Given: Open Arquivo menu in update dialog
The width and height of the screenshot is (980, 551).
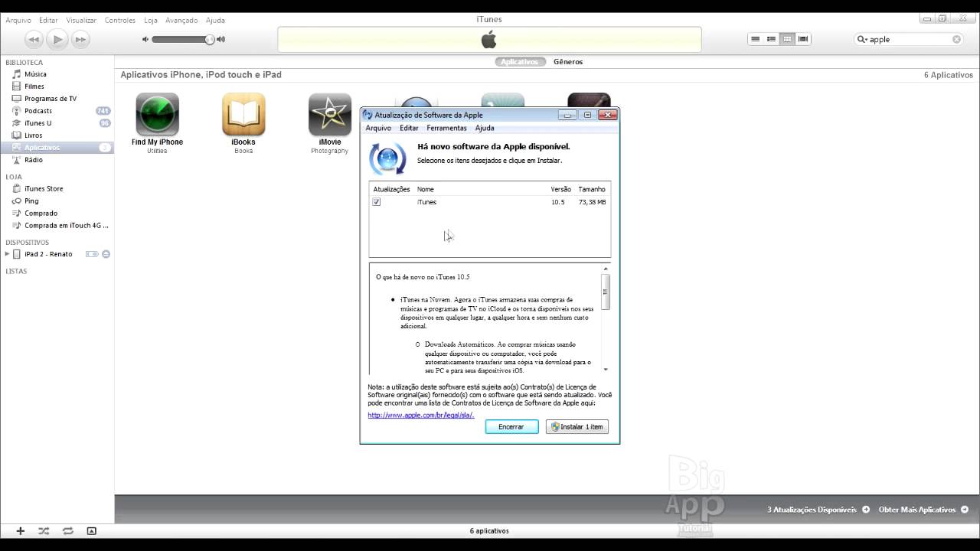Looking at the screenshot, I should point(378,128).
